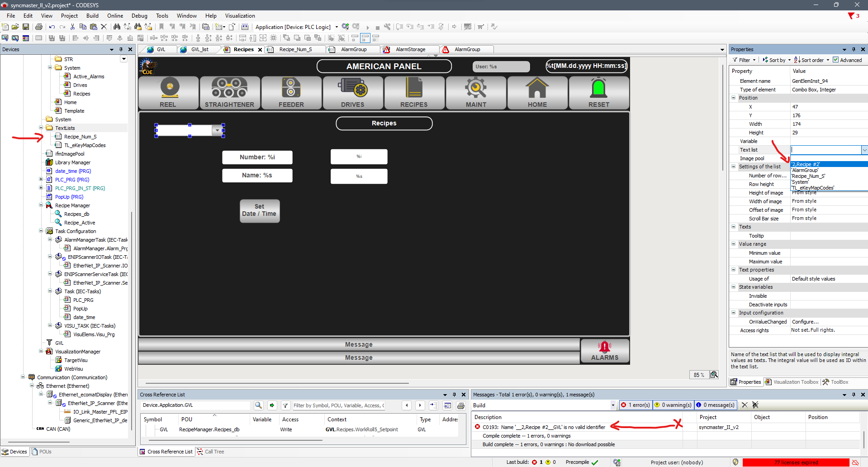Click Configure... for OnValueChanged

point(805,322)
